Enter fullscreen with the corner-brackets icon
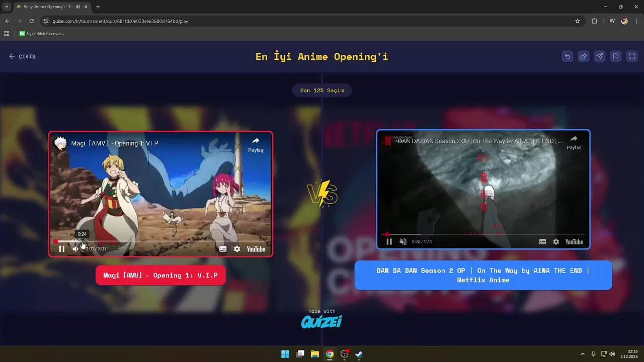Image resolution: width=644 pixels, height=362 pixels. tap(632, 56)
